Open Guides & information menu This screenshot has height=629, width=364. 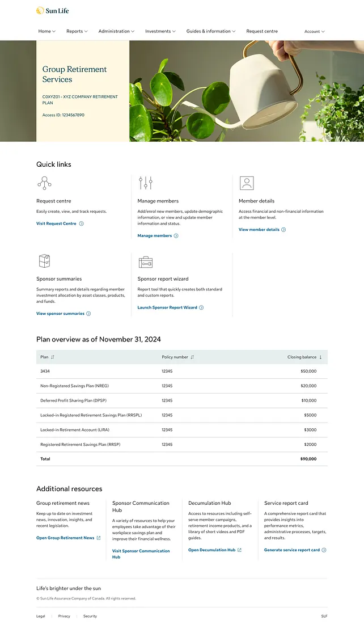211,31
